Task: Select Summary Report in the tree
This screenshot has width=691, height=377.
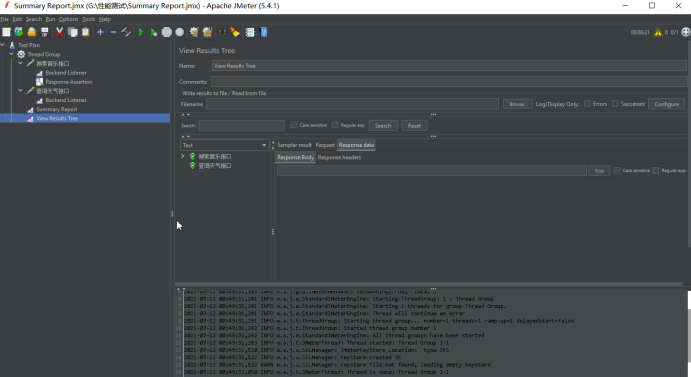Action: pyautogui.click(x=56, y=109)
